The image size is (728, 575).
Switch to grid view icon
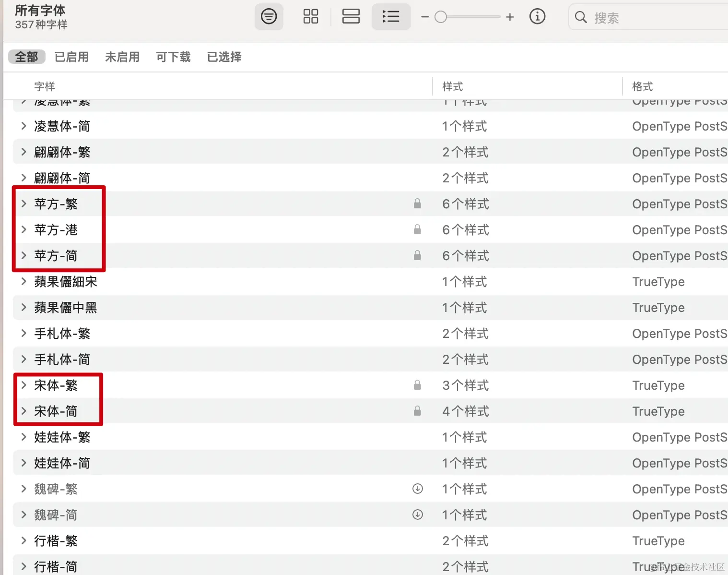coord(311,17)
